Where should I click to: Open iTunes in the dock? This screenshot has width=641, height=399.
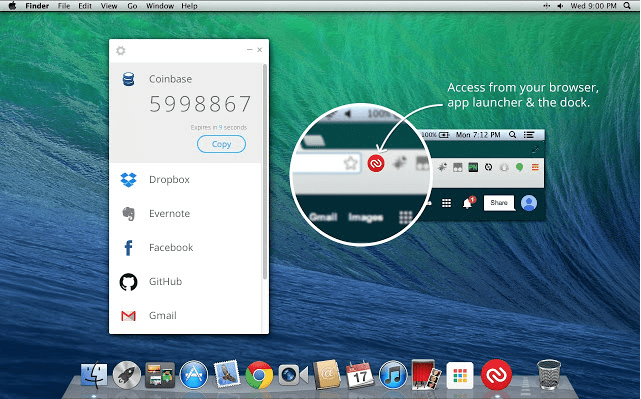(x=393, y=374)
